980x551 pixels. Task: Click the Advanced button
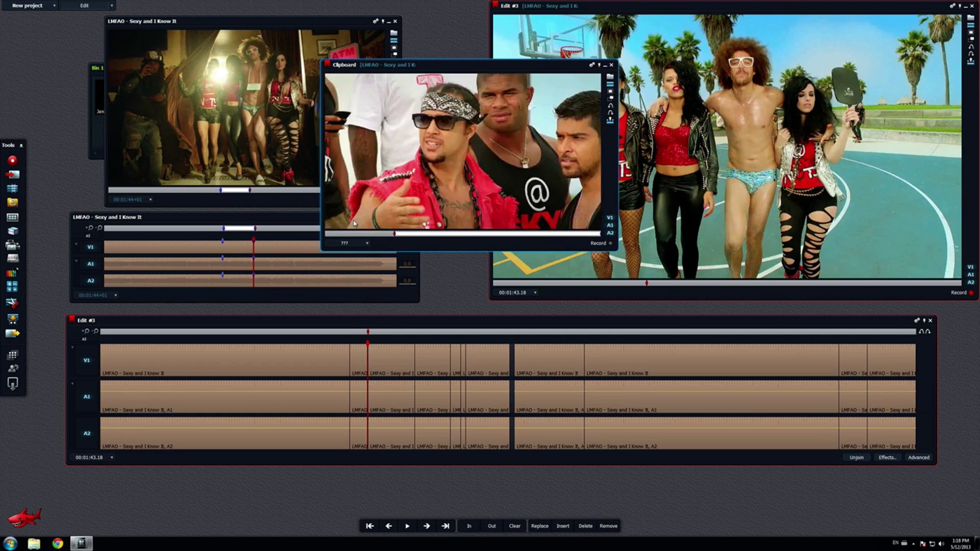[919, 458]
